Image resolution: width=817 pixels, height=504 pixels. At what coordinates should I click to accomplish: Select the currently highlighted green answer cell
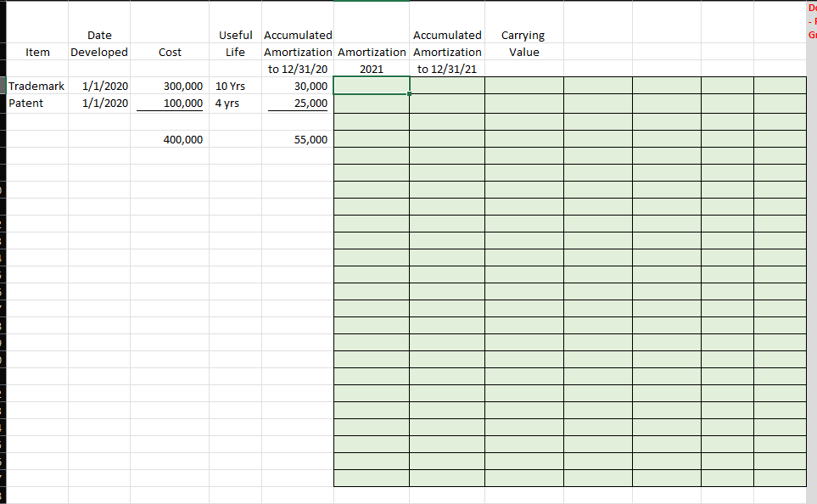(372, 86)
